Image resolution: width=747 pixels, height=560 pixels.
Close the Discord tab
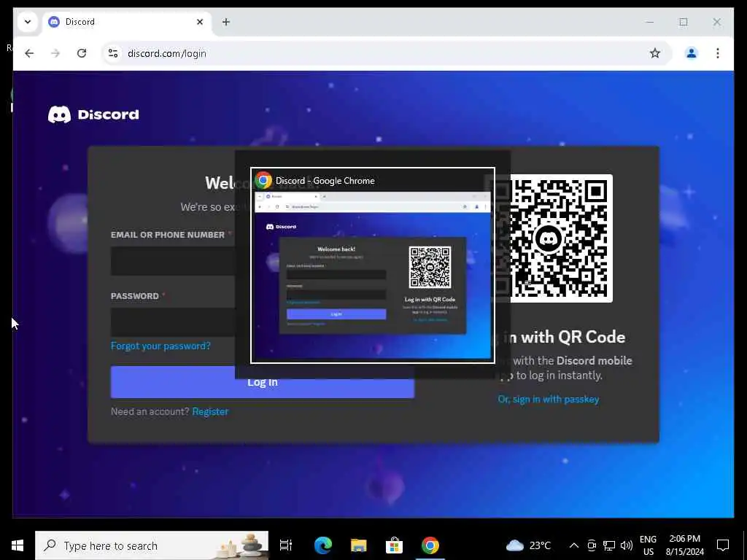pyautogui.click(x=200, y=22)
